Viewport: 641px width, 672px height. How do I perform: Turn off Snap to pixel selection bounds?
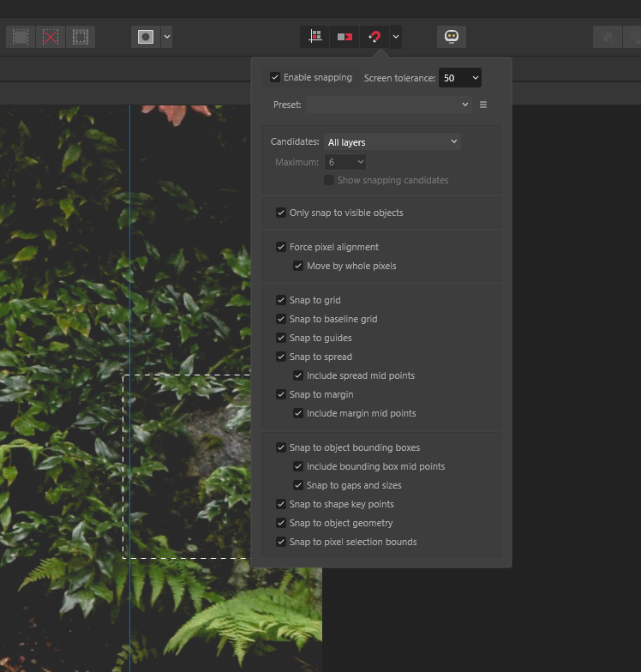(x=281, y=542)
